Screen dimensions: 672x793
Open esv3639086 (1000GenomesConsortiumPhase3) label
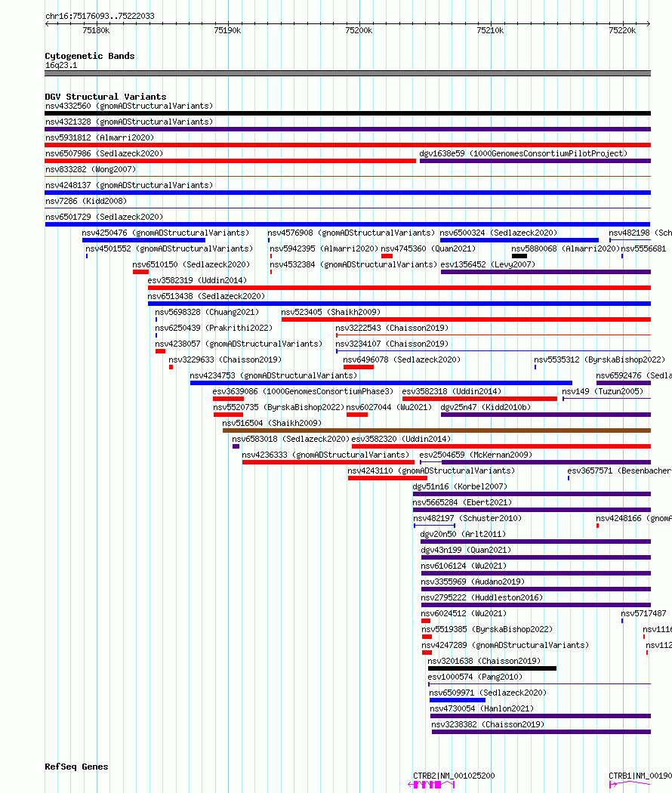coord(303,391)
